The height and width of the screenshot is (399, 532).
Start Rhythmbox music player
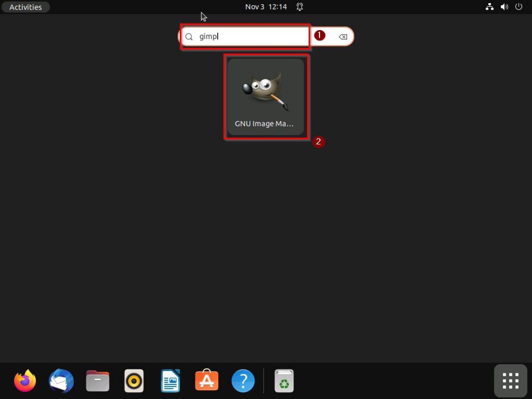(134, 380)
